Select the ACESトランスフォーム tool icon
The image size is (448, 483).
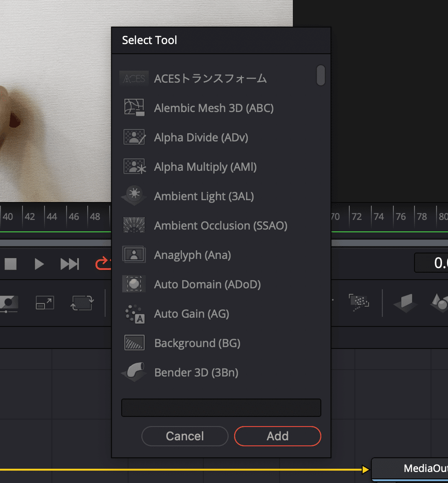click(134, 79)
